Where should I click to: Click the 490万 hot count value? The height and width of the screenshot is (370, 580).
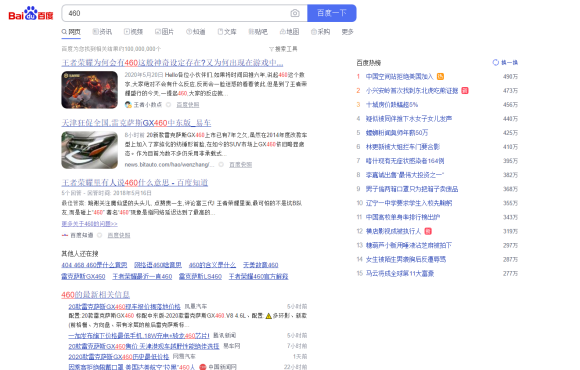(x=510, y=77)
